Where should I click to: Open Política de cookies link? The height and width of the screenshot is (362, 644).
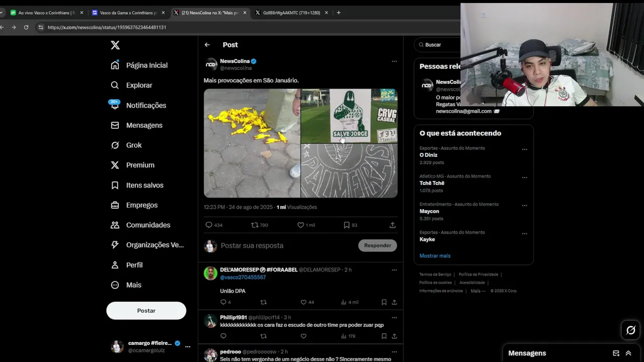[x=436, y=283]
